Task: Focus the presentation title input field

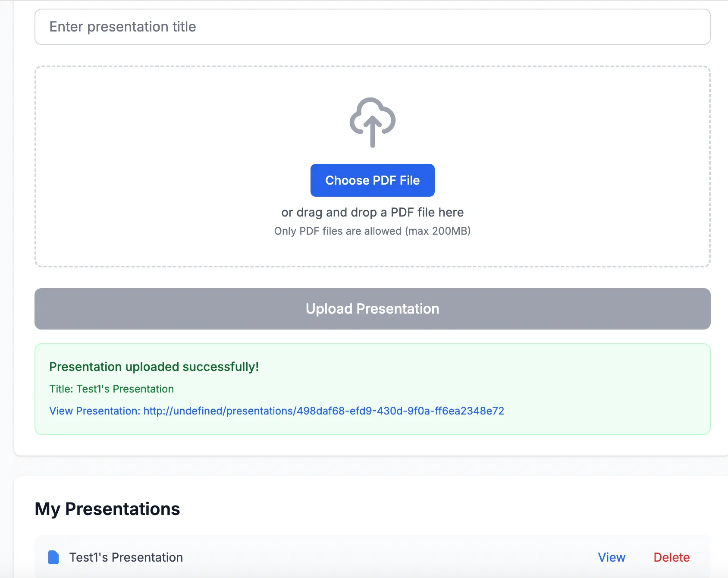Action: [372, 27]
